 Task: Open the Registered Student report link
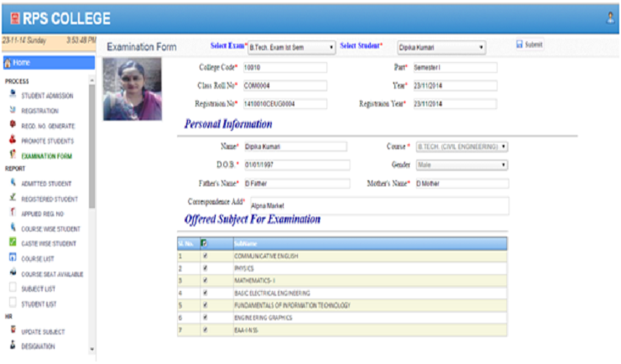[49, 199]
